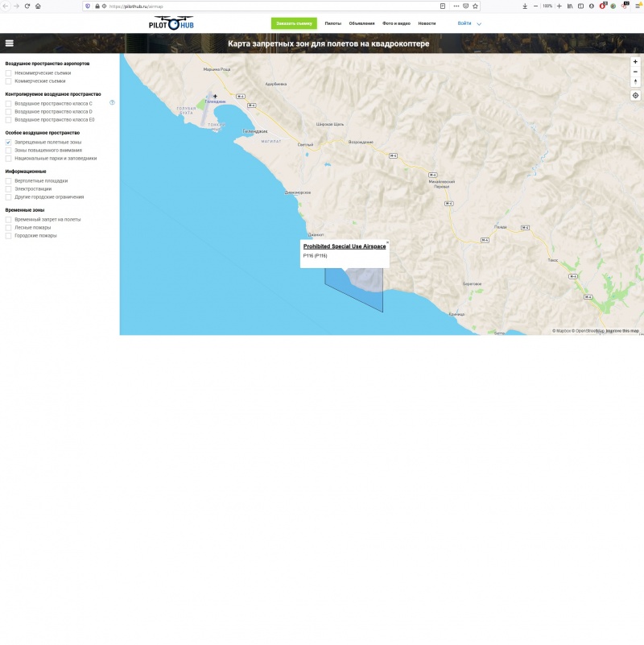Close the Prohibited Special Use Airspace popup
The height and width of the screenshot is (645, 644).
(387, 242)
